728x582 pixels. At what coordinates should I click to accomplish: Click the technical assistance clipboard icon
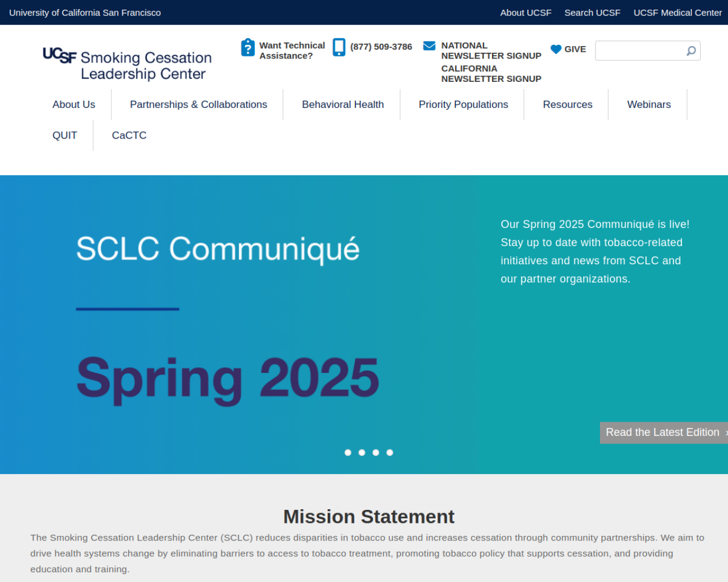pyautogui.click(x=248, y=48)
